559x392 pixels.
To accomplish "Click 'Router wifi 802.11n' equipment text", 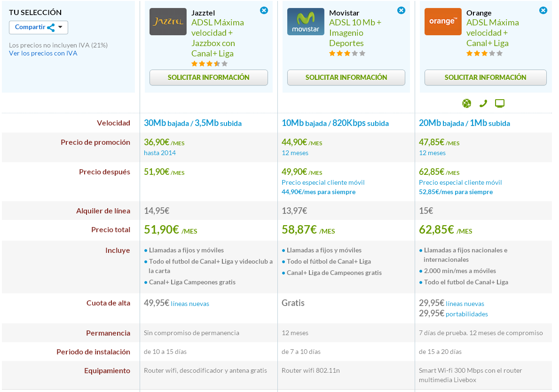I will pyautogui.click(x=310, y=371).
